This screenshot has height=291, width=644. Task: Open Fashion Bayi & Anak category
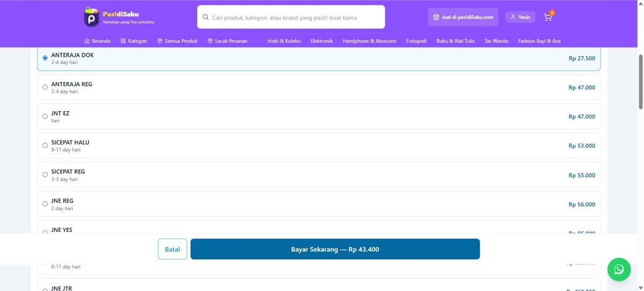539,41
